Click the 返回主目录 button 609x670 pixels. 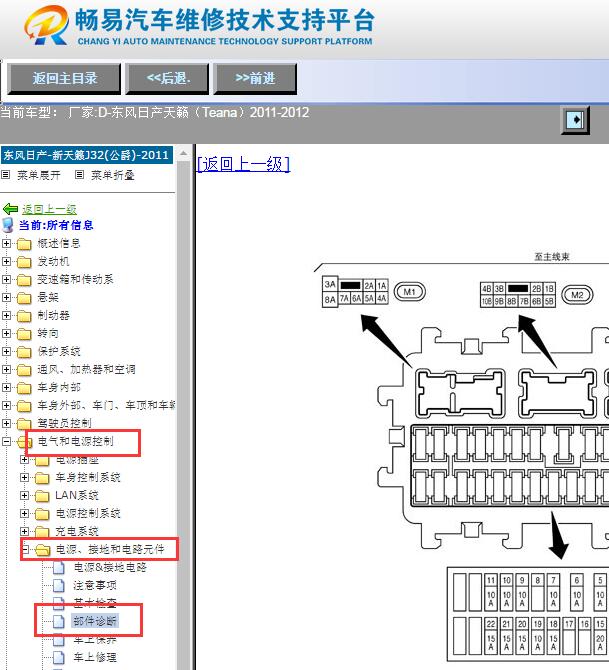[x=64, y=79]
